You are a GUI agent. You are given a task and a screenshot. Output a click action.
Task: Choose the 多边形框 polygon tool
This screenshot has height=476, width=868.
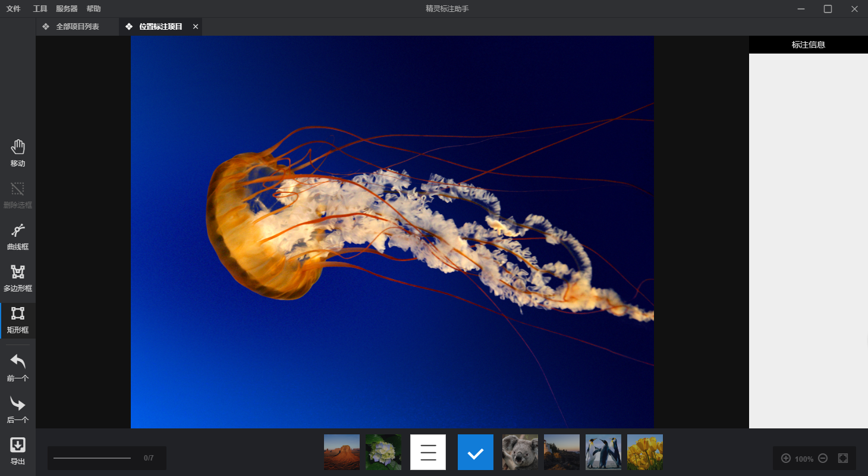pos(18,278)
